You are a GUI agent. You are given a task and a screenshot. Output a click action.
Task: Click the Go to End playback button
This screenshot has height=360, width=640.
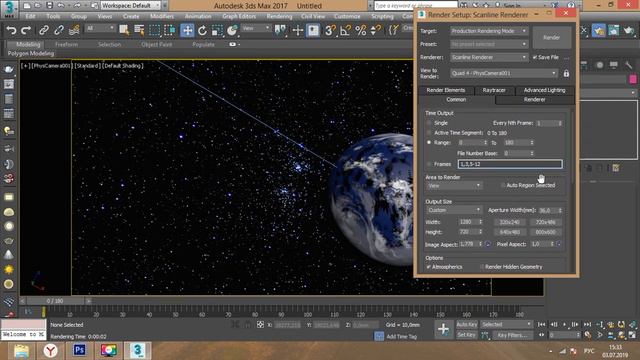(x=587, y=324)
